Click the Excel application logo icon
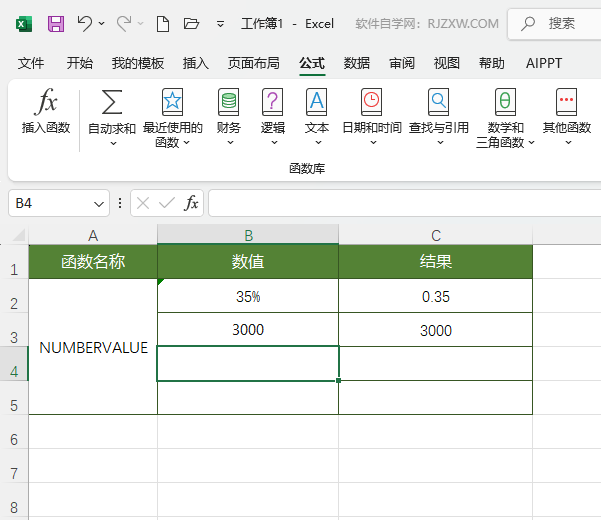 [x=24, y=24]
